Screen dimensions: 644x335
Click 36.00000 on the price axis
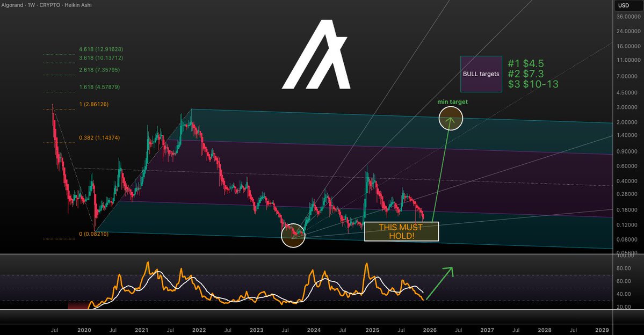[x=628, y=17]
